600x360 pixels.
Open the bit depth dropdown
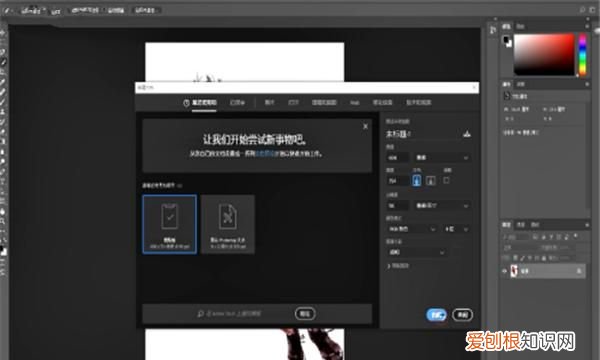pyautogui.click(x=456, y=229)
